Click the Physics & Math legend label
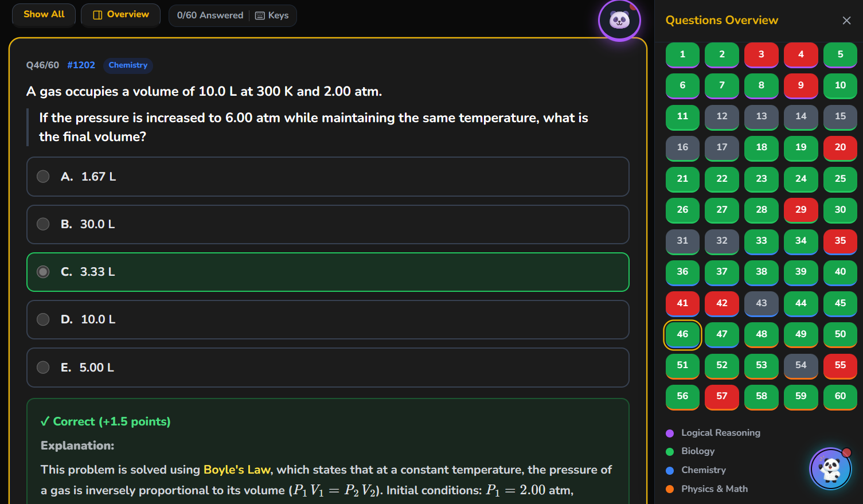This screenshot has height=504, width=863. (714, 489)
